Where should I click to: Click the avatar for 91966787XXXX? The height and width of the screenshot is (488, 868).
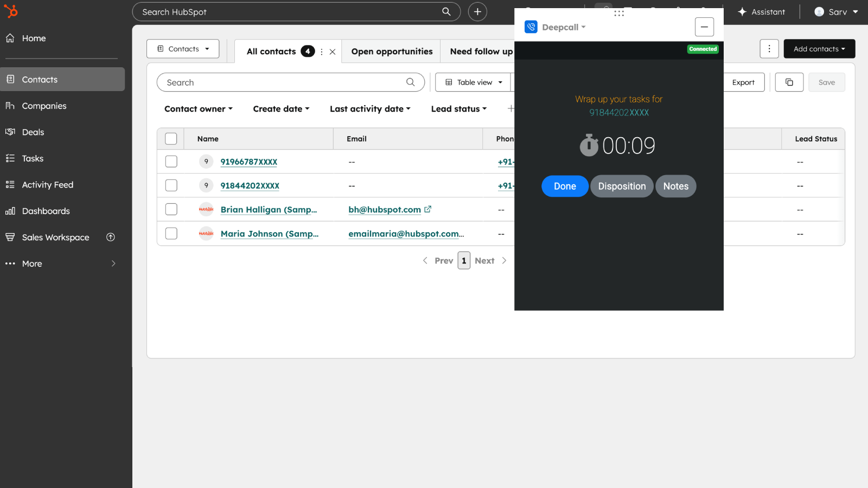point(206,162)
